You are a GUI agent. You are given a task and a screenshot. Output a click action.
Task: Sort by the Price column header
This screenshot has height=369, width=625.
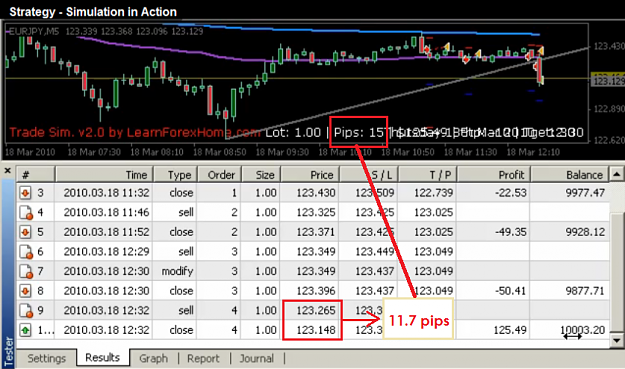(310, 175)
